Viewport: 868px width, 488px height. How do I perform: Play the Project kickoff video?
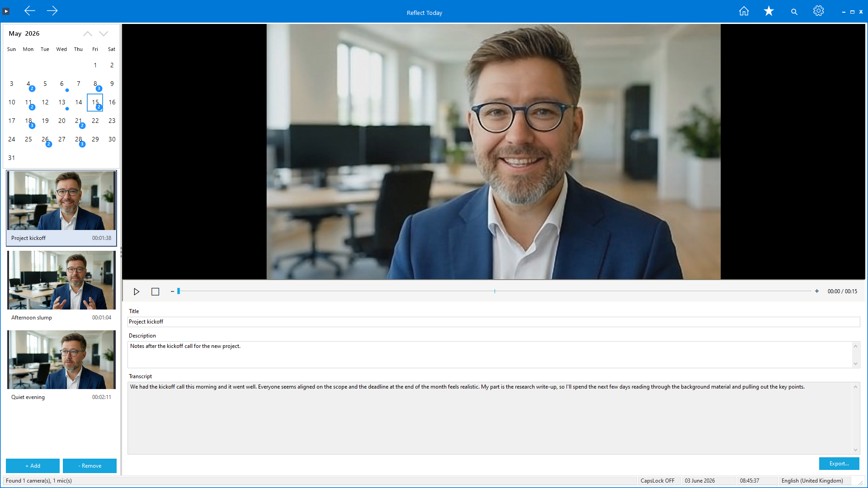coord(137,291)
